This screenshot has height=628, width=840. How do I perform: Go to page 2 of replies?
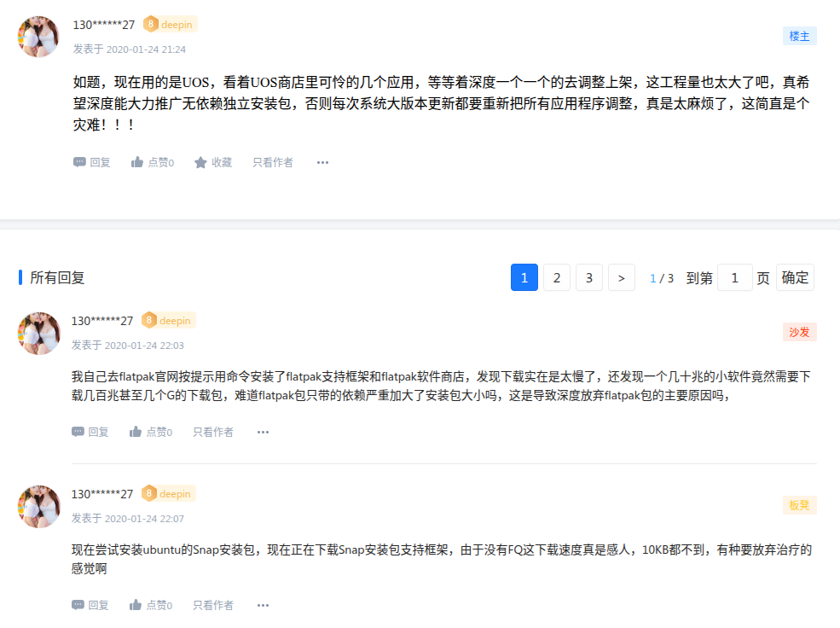tap(557, 277)
